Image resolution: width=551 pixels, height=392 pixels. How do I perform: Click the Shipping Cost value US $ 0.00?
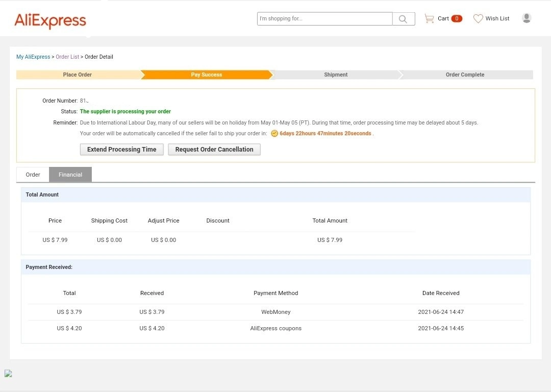(109, 240)
